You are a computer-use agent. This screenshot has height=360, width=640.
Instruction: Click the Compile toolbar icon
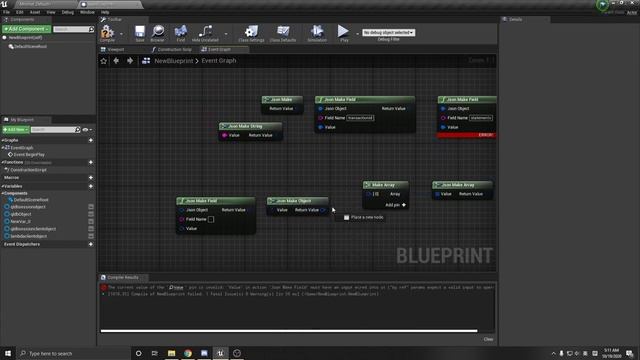[107, 33]
